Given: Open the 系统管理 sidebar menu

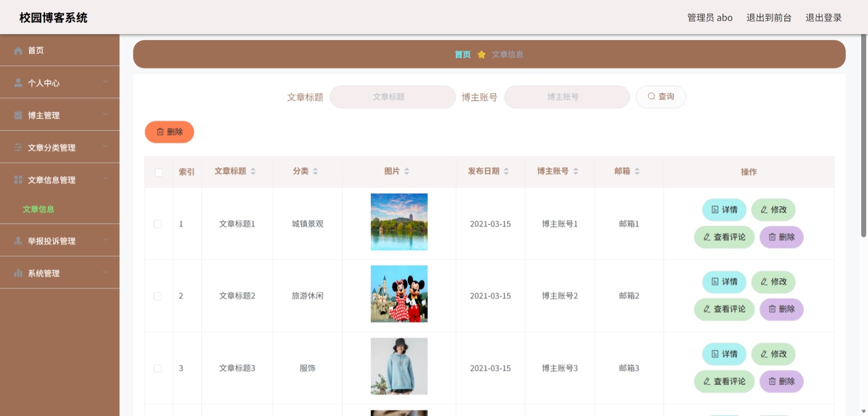Looking at the screenshot, I should (x=60, y=273).
